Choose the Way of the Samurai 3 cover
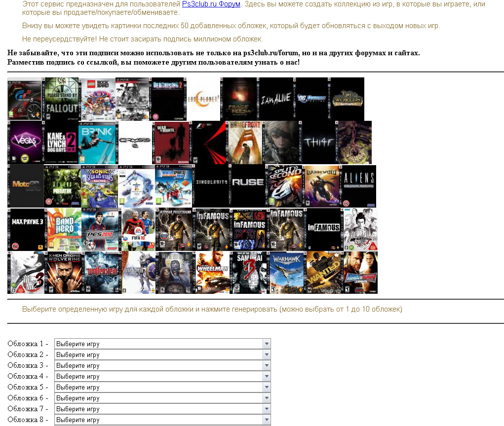504x426 pixels. click(x=248, y=273)
